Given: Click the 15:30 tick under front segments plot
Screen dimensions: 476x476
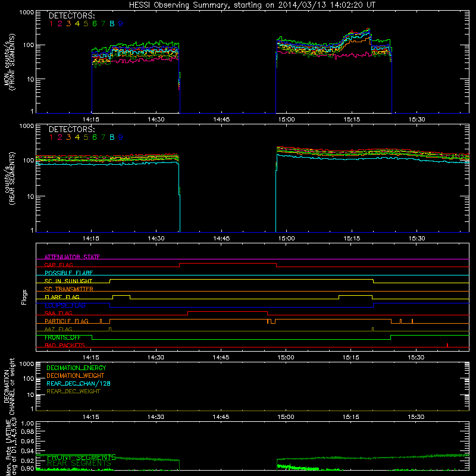Looking at the screenshot, I should pyautogui.click(x=416, y=120).
